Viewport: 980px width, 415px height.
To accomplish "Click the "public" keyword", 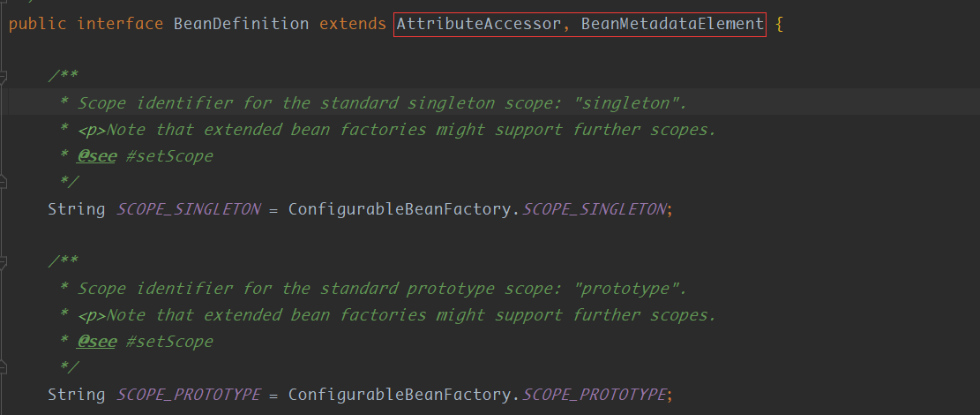I will click(x=38, y=24).
